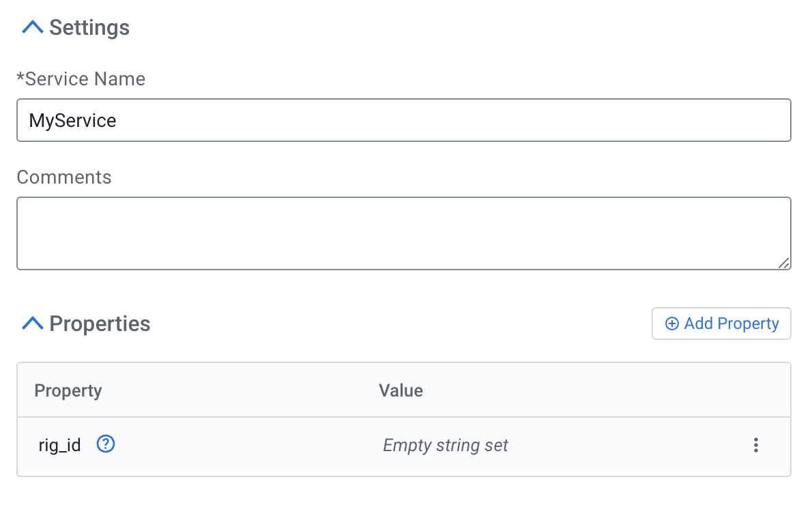The image size is (812, 531).
Task: Select the Property column header
Action: [x=68, y=390]
